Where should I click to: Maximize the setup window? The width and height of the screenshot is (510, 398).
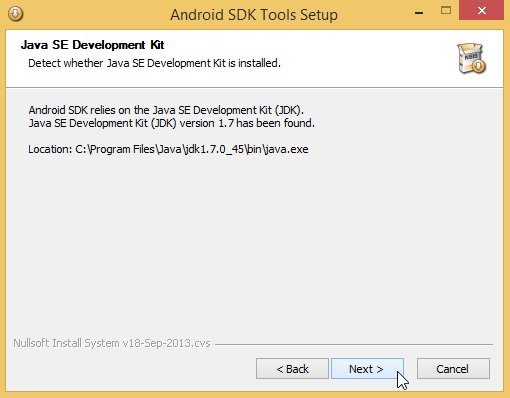click(x=446, y=11)
